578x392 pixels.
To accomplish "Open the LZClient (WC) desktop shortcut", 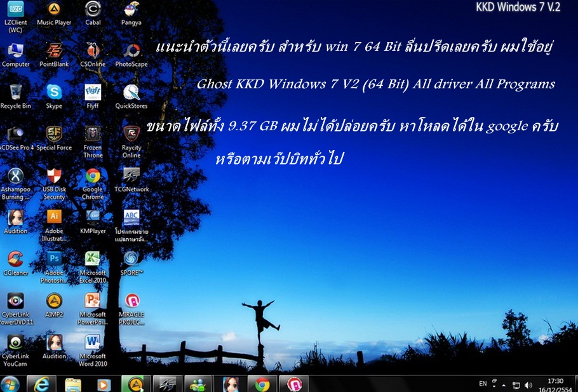I will (x=15, y=17).
